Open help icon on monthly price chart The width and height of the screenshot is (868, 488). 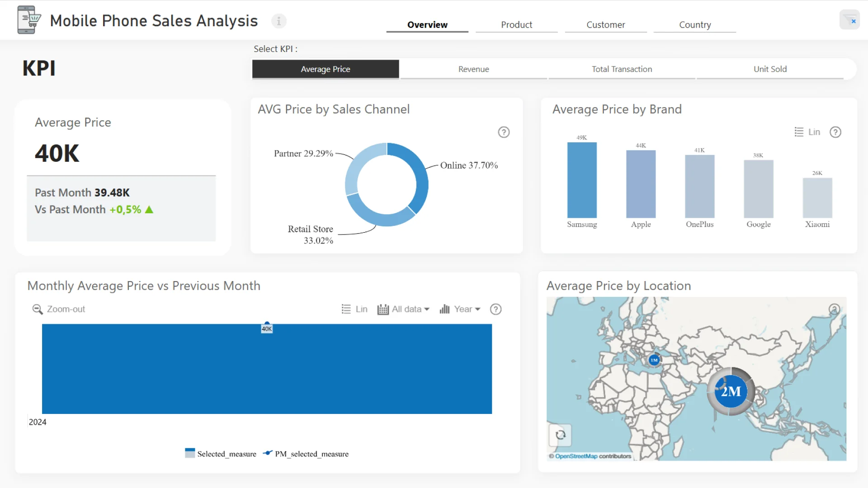pyautogui.click(x=495, y=309)
